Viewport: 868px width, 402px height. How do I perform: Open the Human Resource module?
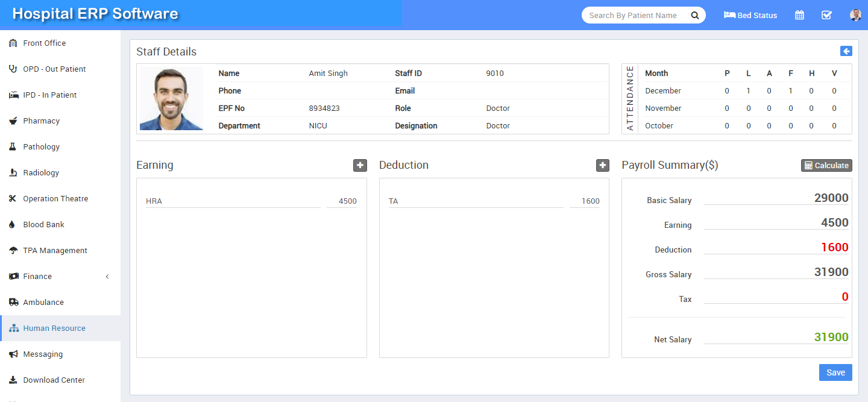(54, 328)
